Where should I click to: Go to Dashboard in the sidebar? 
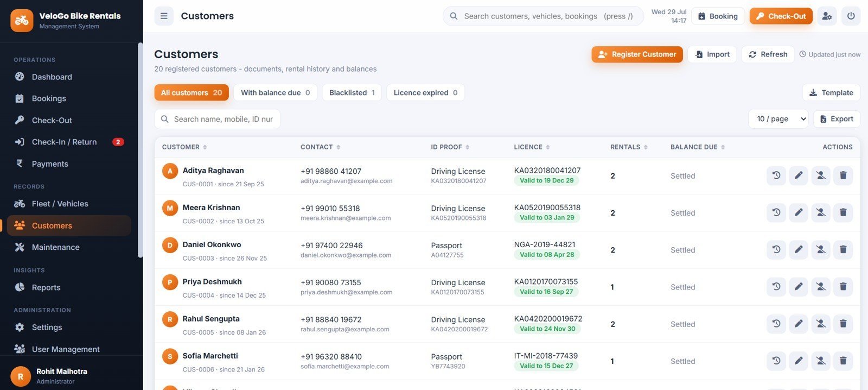[69, 77]
